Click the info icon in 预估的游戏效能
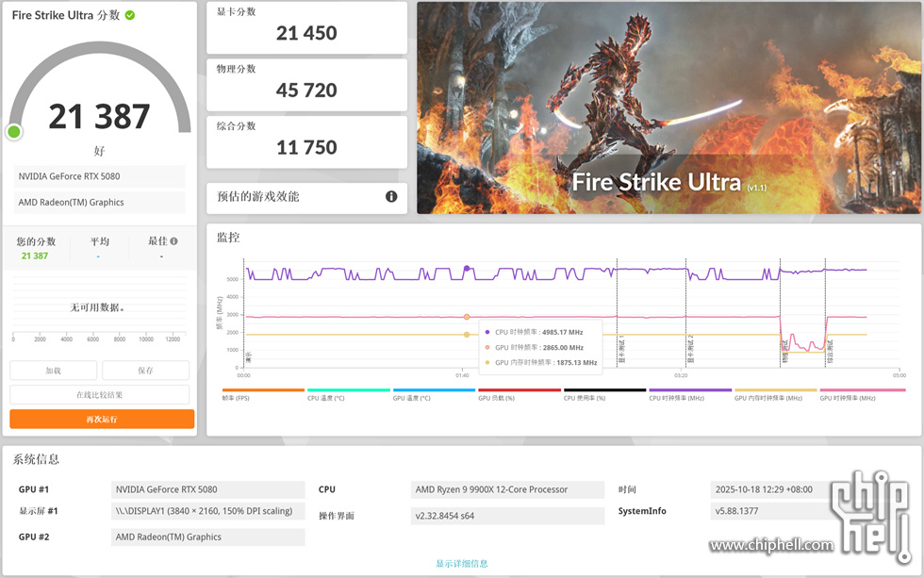Screen dimensions: 924x578 [390, 196]
